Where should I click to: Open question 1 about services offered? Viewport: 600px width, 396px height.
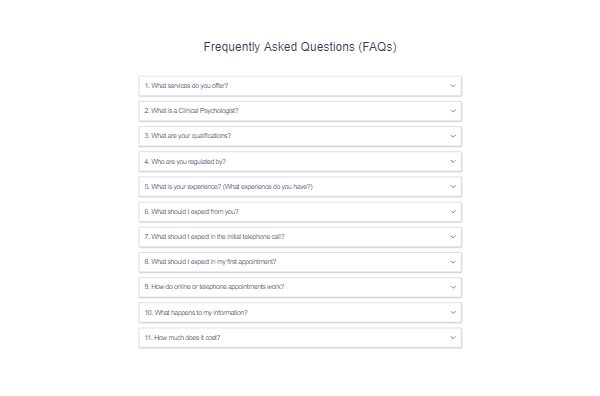coord(300,86)
